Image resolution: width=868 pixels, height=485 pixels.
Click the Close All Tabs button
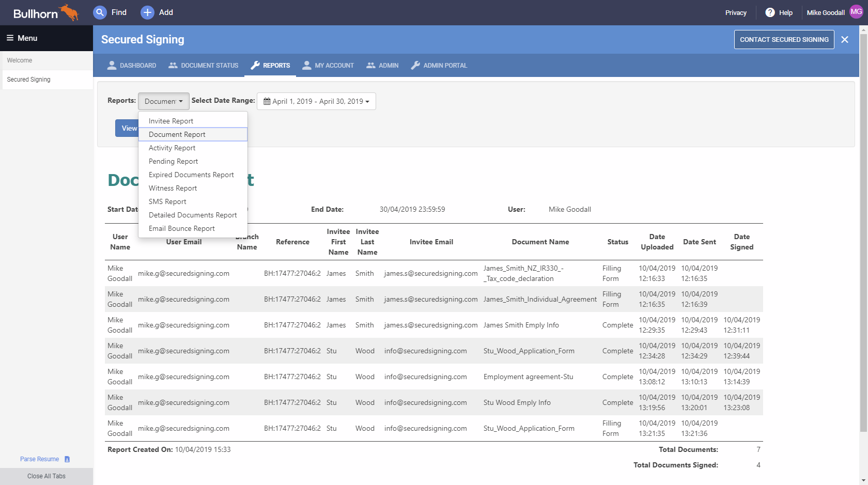click(x=46, y=476)
